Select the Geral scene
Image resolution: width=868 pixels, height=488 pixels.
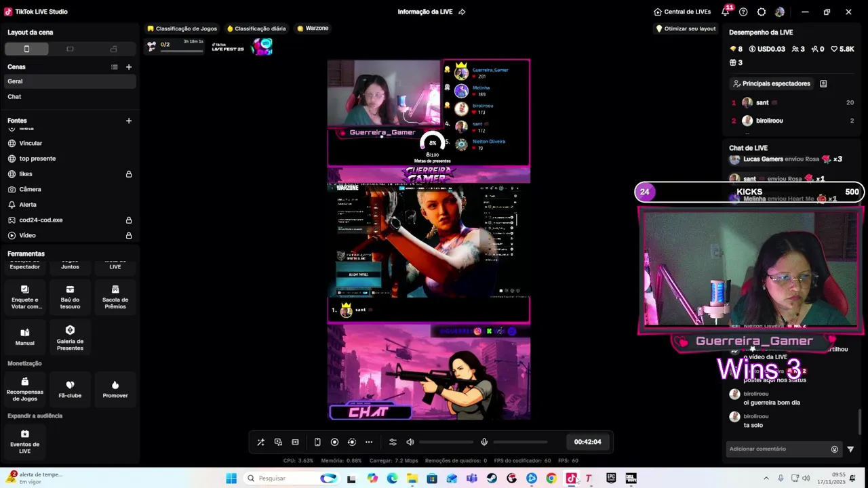[x=70, y=81]
